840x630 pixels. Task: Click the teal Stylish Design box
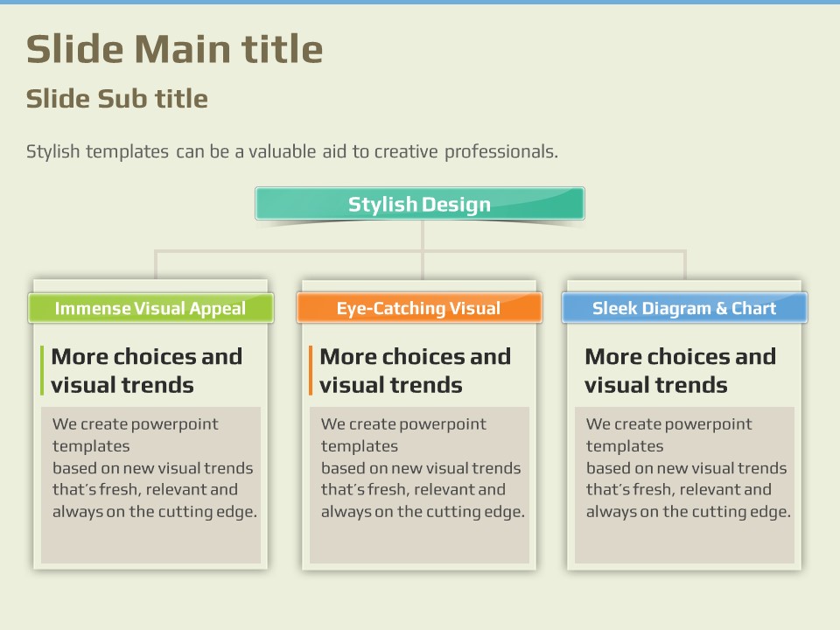point(419,204)
